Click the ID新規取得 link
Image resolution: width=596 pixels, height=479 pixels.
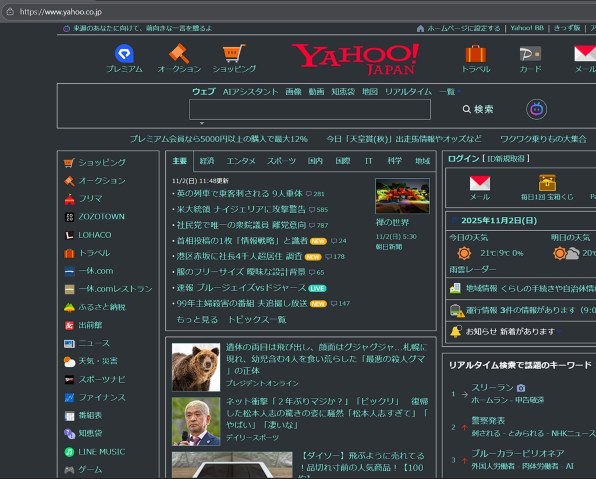coord(506,159)
